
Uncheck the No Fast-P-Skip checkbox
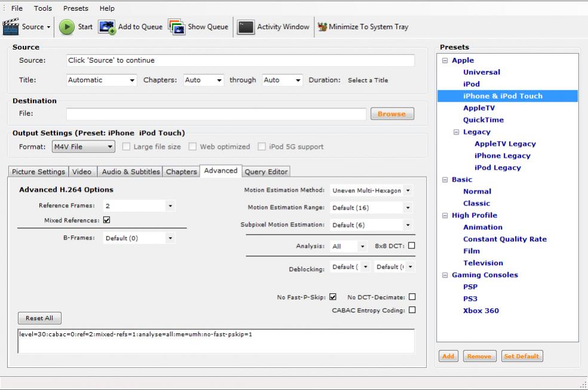pyautogui.click(x=333, y=297)
